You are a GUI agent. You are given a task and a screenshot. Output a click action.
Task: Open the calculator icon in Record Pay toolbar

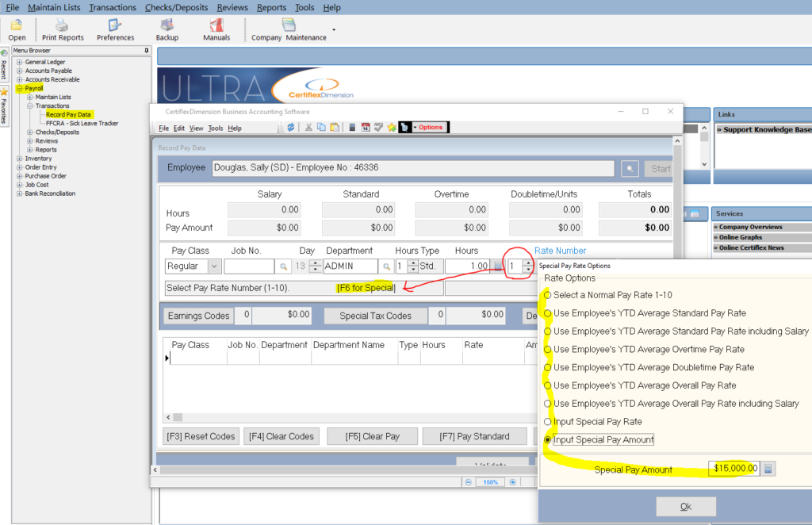[352, 127]
